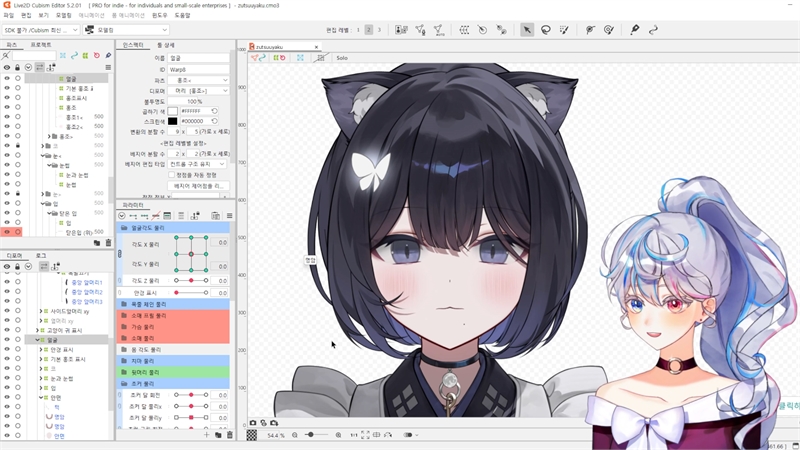Select the lasso selection tool
The height and width of the screenshot is (450, 800).
point(546,30)
